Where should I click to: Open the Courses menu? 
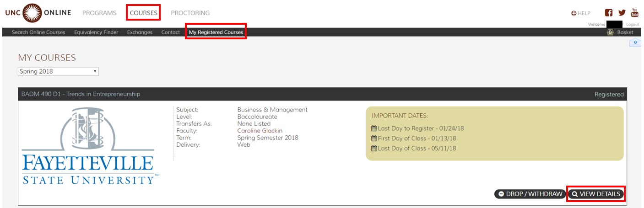pos(144,13)
